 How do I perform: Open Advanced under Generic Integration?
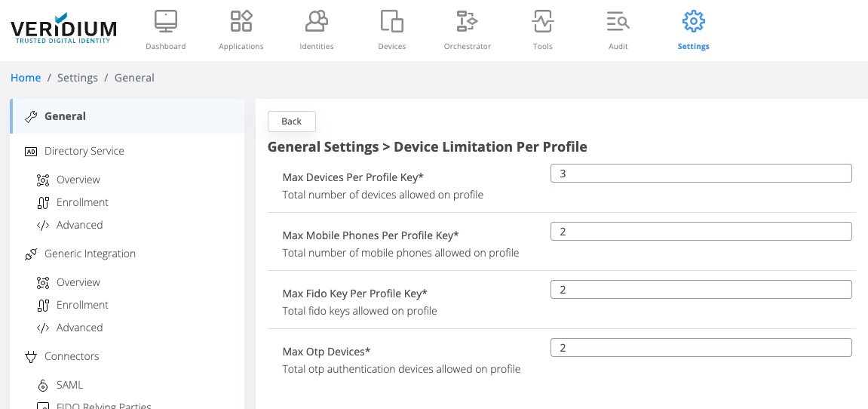tap(79, 328)
